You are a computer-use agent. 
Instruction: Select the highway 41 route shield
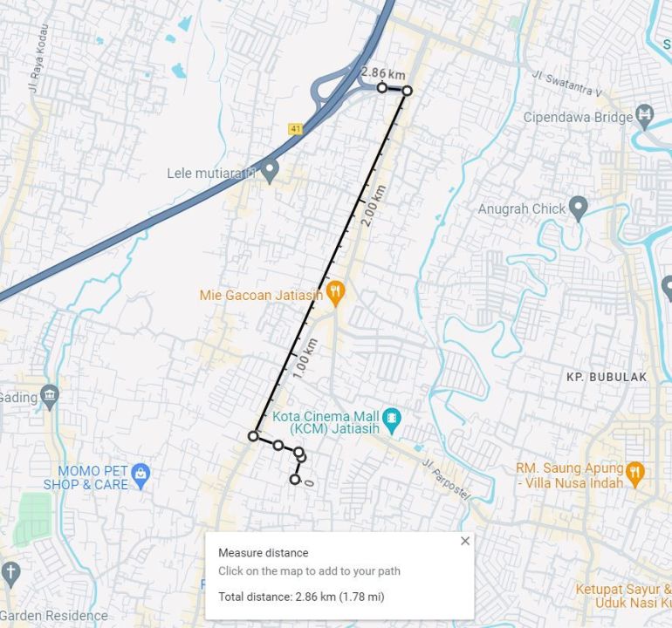pyautogui.click(x=295, y=129)
